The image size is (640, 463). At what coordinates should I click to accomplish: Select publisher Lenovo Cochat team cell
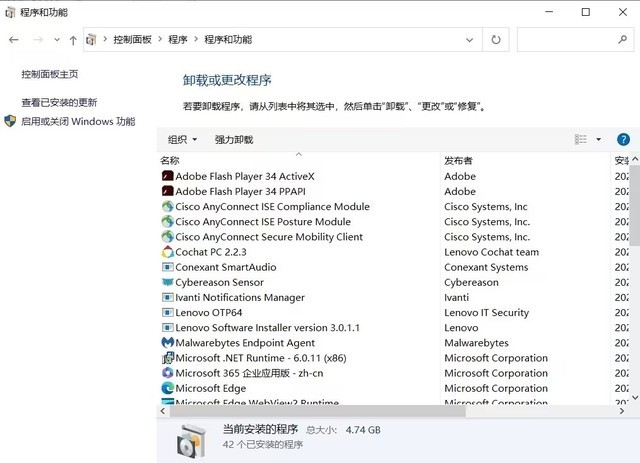coord(491,252)
